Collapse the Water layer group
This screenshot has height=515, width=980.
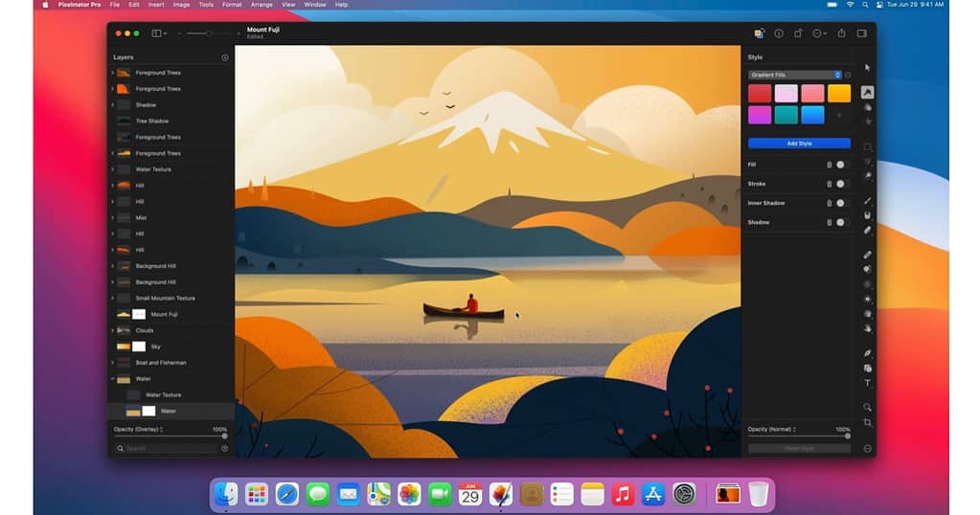[x=113, y=379]
